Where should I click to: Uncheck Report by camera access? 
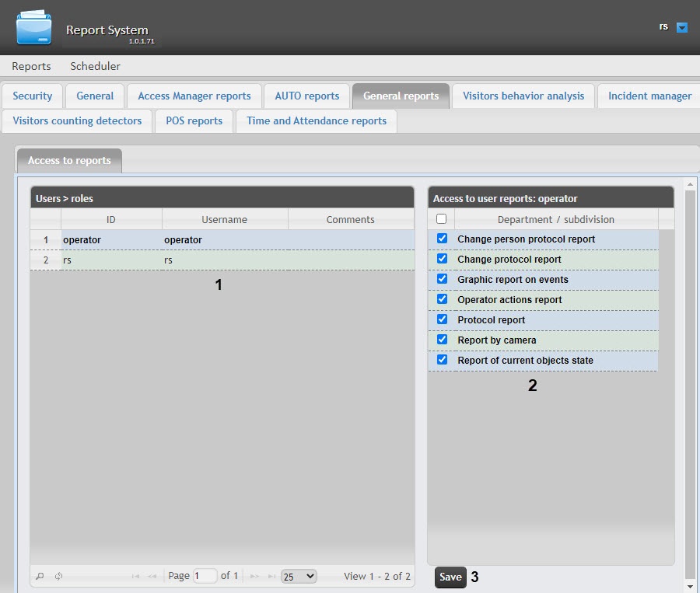coord(442,340)
